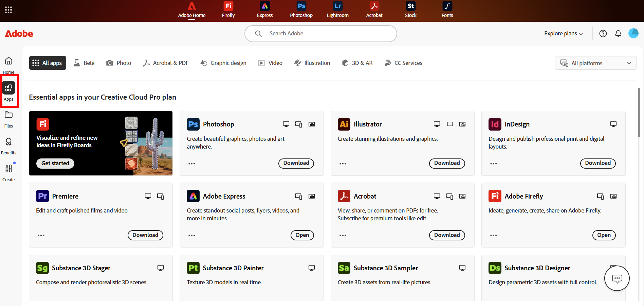Image resolution: width=644 pixels, height=306 pixels.
Task: Open help via the question mark icon
Action: pyautogui.click(x=603, y=33)
